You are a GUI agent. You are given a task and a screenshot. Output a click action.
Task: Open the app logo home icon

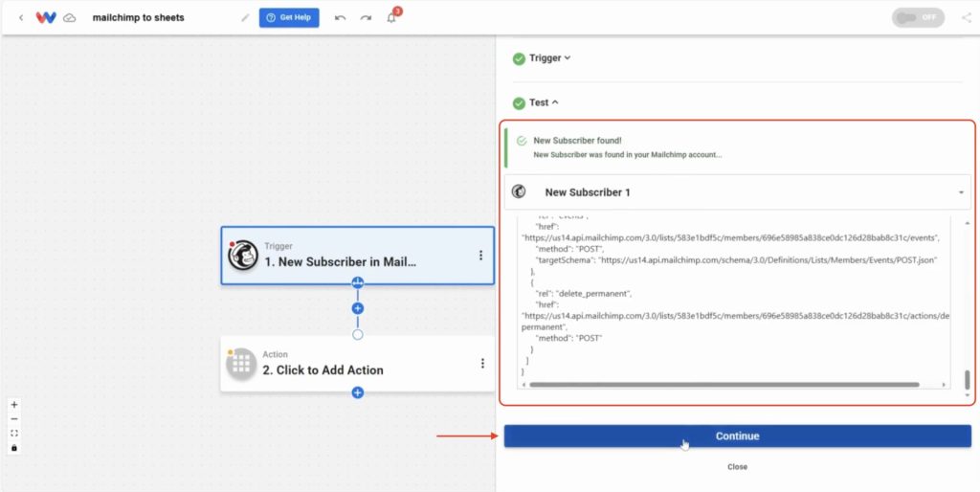[46, 17]
